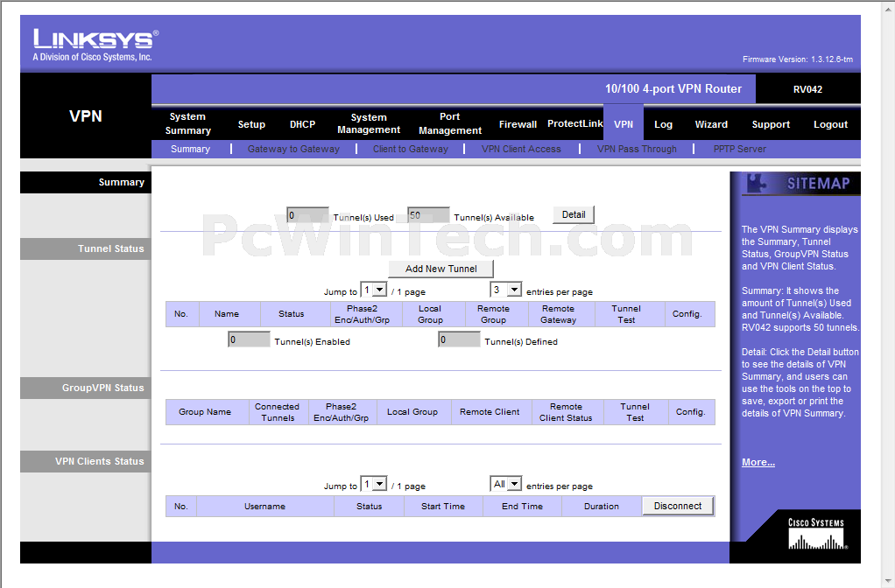Switch to the DHCP tab
The height and width of the screenshot is (588, 895).
(x=302, y=124)
